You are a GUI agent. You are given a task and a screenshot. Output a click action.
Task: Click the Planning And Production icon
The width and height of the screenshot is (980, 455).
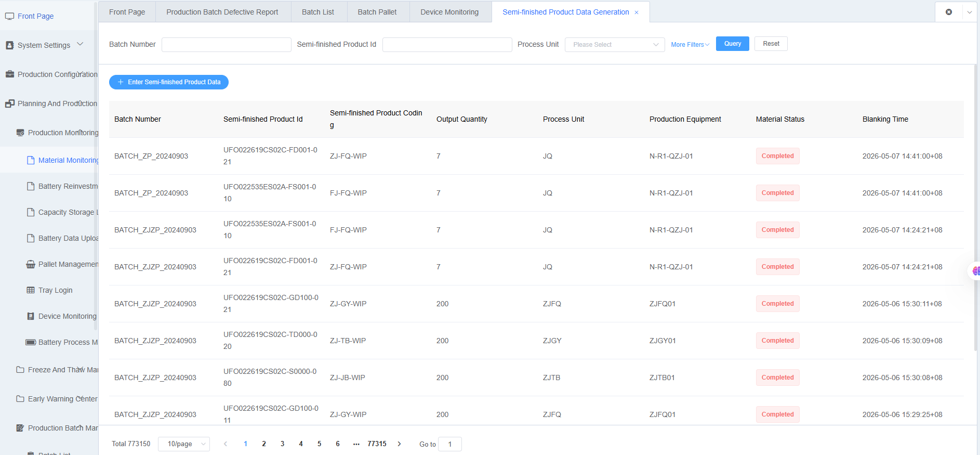pyautogui.click(x=9, y=103)
